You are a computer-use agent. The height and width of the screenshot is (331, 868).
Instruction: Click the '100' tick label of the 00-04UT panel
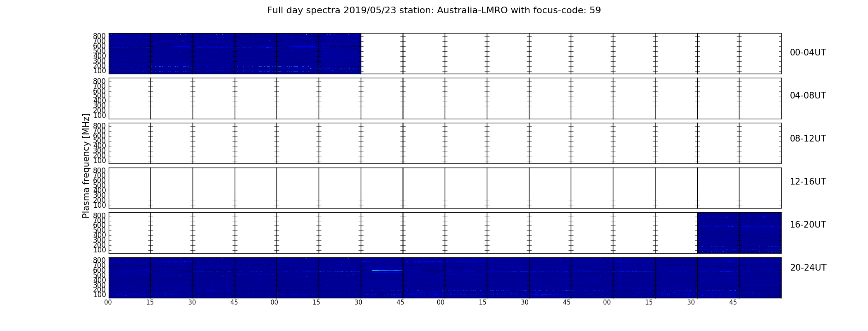[99, 71]
